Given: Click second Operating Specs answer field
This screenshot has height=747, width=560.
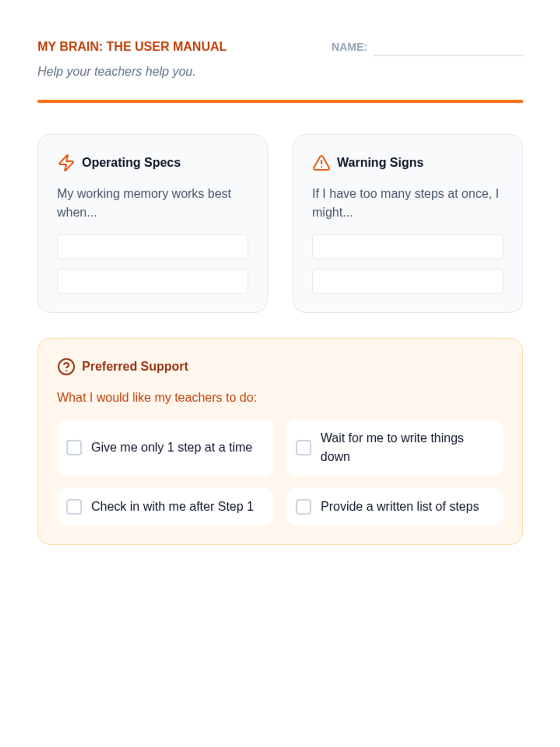Looking at the screenshot, I should (153, 281).
